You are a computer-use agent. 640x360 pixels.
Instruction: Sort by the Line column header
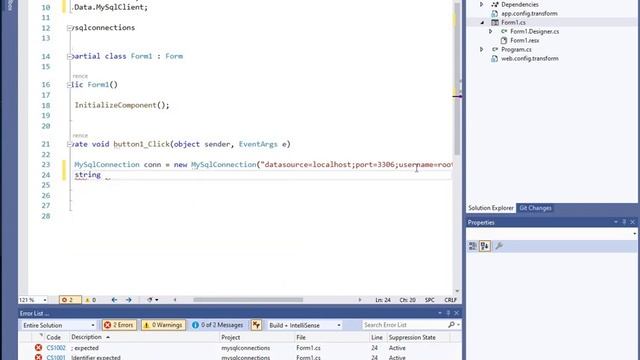(x=377, y=337)
